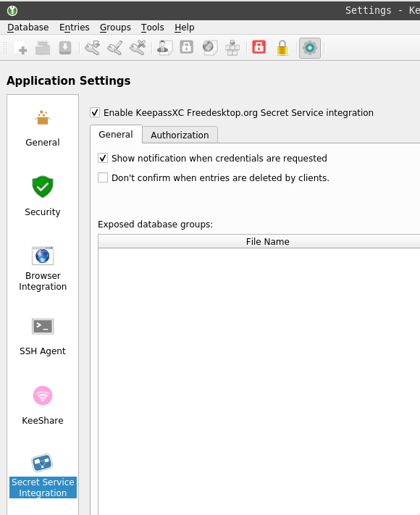Click the Open Database toolbar icon
The image size is (420, 515).
(x=43, y=48)
